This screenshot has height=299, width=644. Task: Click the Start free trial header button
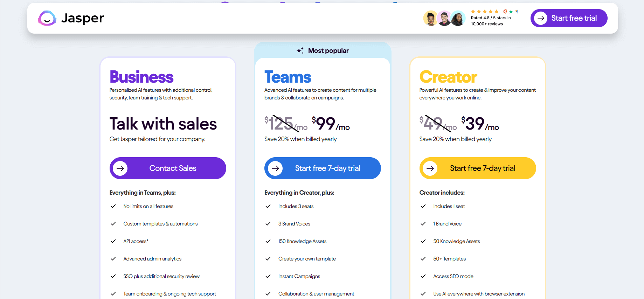(x=569, y=18)
